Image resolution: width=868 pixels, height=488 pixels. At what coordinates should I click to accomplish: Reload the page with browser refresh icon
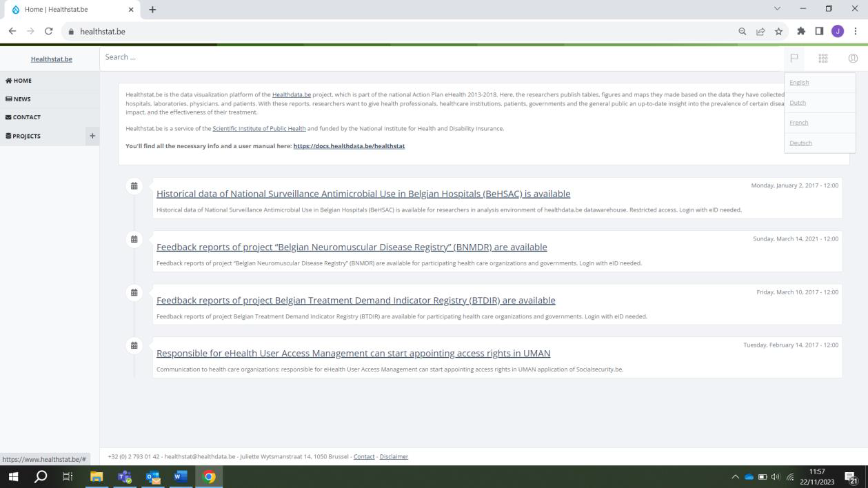click(x=48, y=31)
